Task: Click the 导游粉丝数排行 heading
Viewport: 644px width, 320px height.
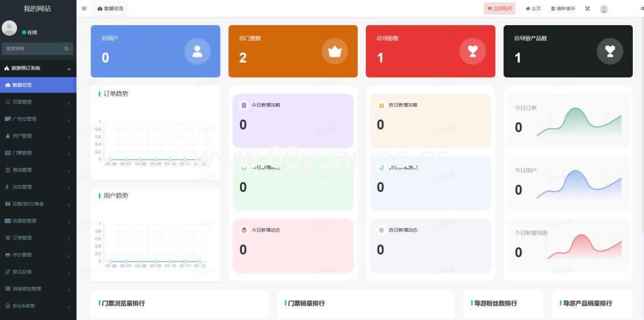Action: tap(495, 303)
